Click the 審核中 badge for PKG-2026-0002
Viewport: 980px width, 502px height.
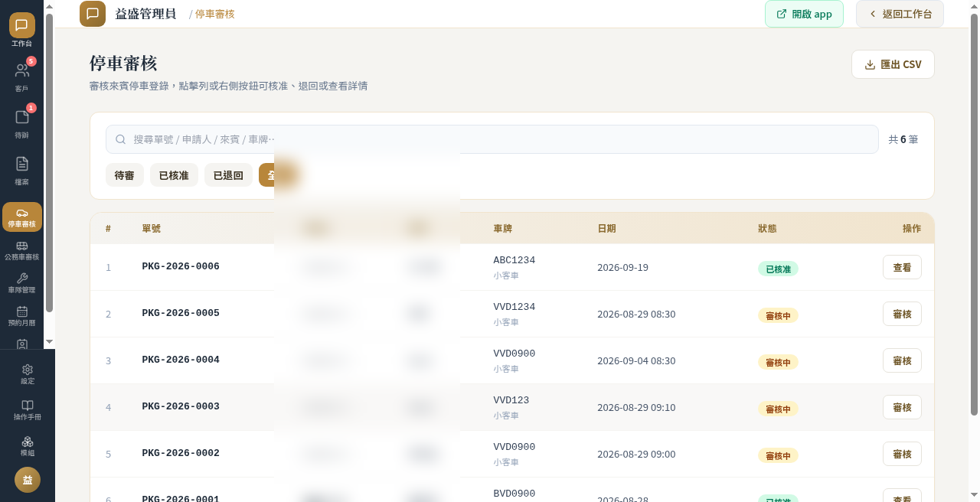coord(778,455)
